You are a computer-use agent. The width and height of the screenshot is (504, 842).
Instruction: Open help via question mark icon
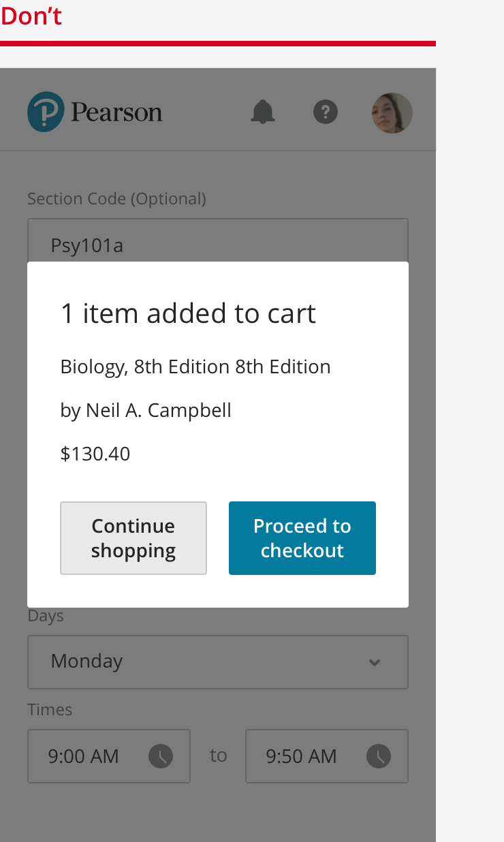(x=326, y=112)
